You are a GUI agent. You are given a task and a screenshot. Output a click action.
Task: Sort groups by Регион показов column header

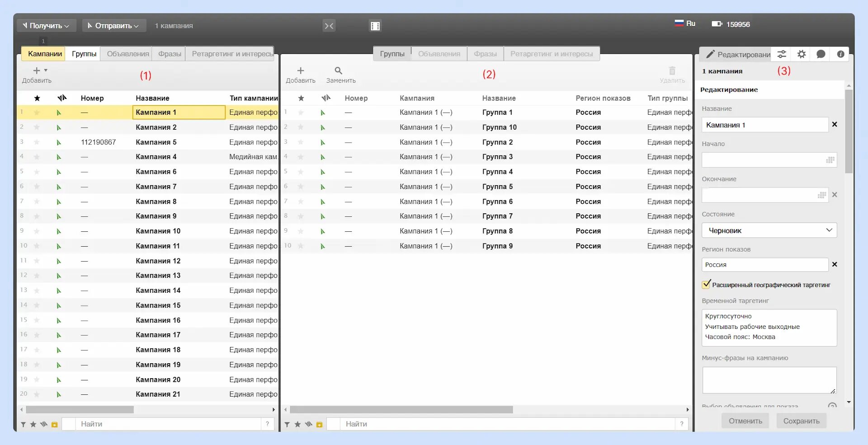(603, 98)
